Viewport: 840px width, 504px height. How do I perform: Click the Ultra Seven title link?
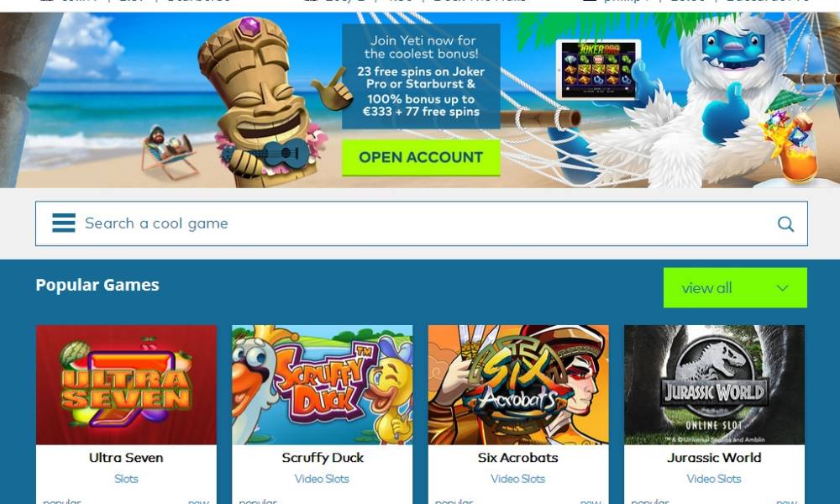click(127, 458)
